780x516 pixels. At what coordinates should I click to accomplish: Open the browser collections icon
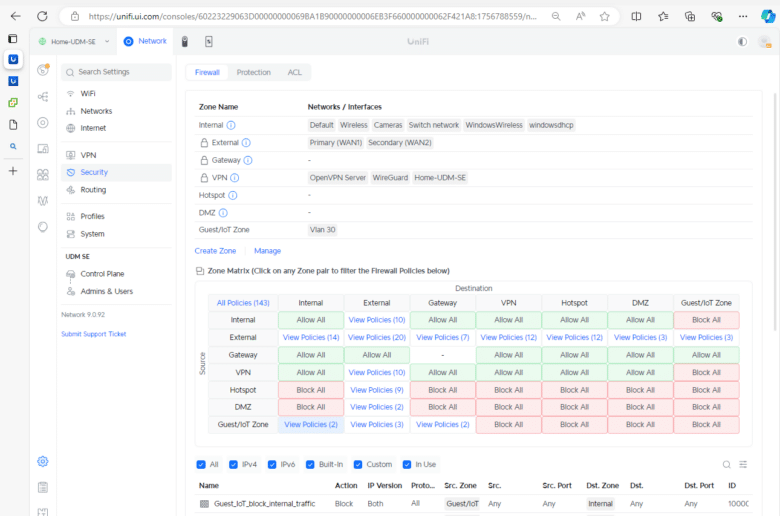tap(690, 16)
